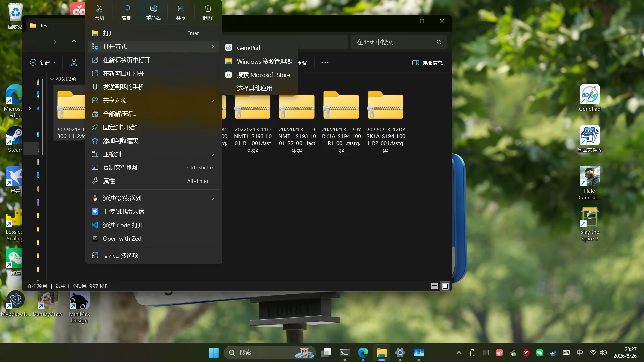
Task: Open GenePad desktop shortcut
Action: click(x=590, y=98)
